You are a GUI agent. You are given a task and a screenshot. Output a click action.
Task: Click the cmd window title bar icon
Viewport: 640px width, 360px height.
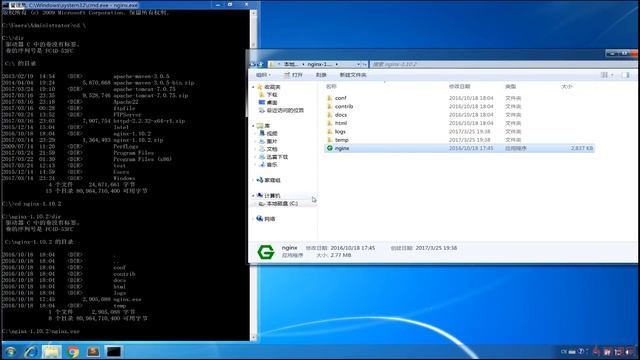(5, 5)
